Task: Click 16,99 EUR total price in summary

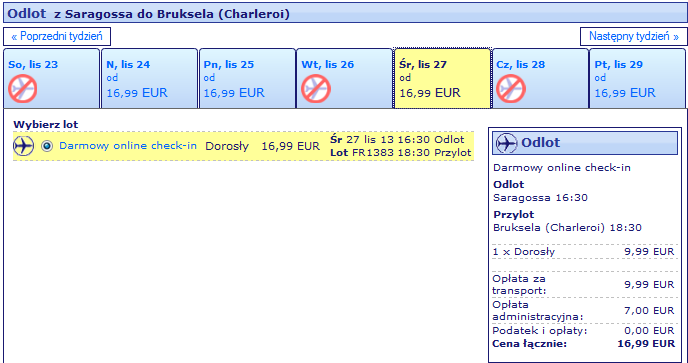Action: coord(646,344)
